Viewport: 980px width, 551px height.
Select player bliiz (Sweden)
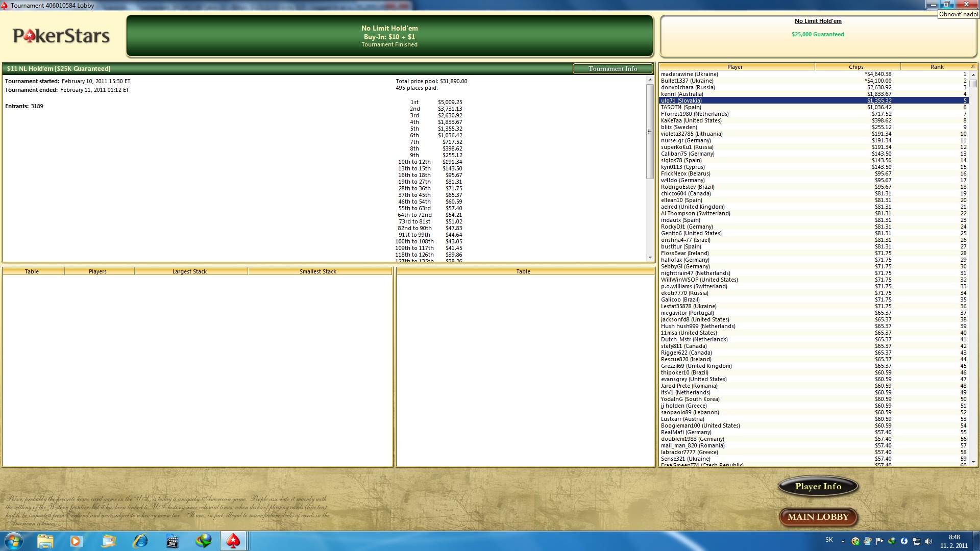click(x=814, y=127)
